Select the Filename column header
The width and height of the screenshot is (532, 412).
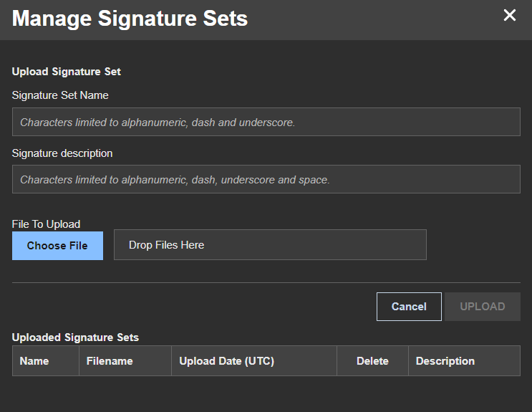pyautogui.click(x=125, y=360)
